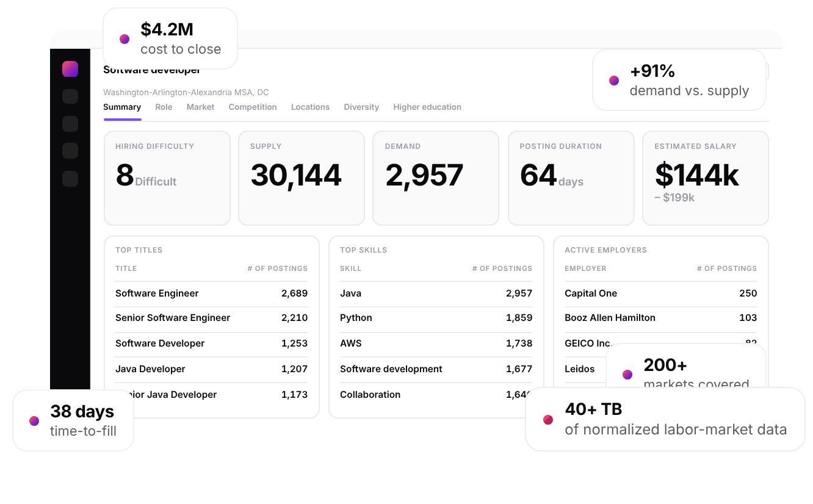This screenshot has height=504, width=813.
Task: Switch to the Diversity tab
Action: point(361,107)
